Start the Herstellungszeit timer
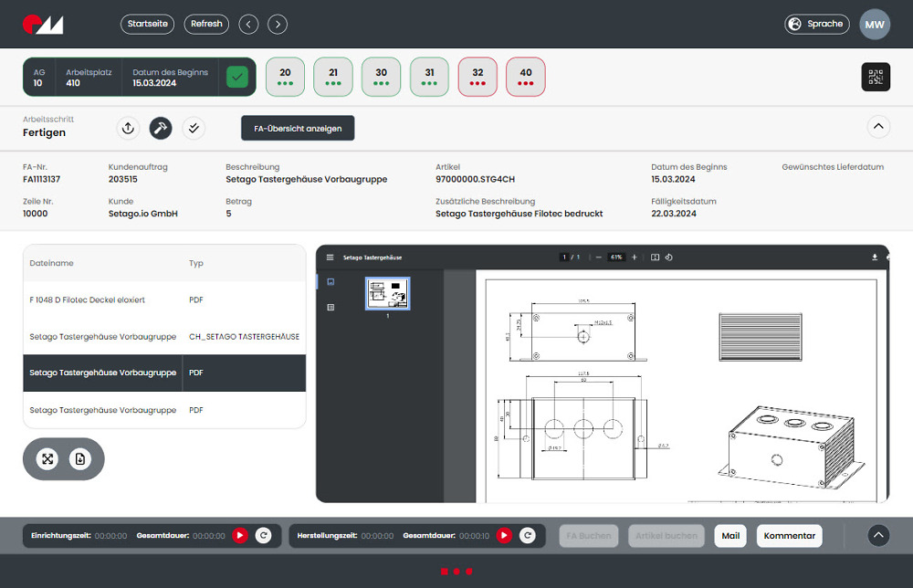 [x=504, y=536]
